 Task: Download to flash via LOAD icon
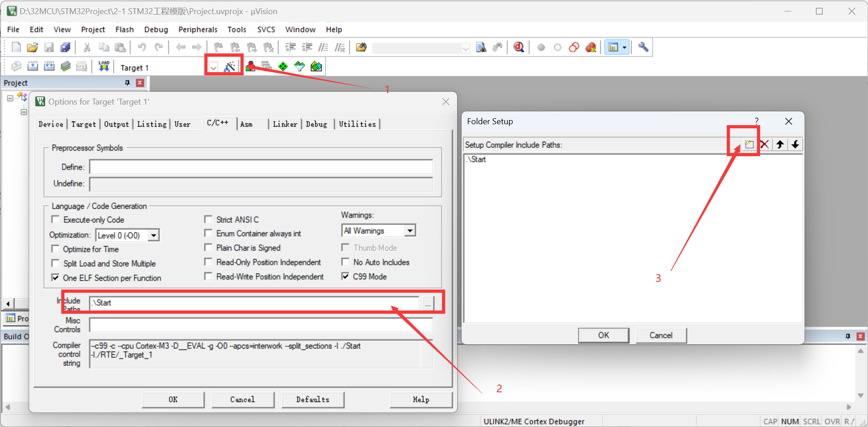[x=104, y=67]
